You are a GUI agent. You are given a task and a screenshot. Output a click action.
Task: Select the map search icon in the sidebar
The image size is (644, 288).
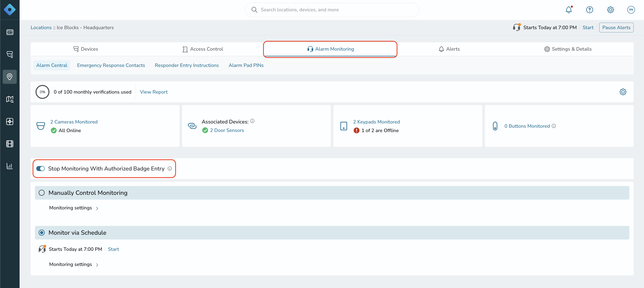(10, 99)
